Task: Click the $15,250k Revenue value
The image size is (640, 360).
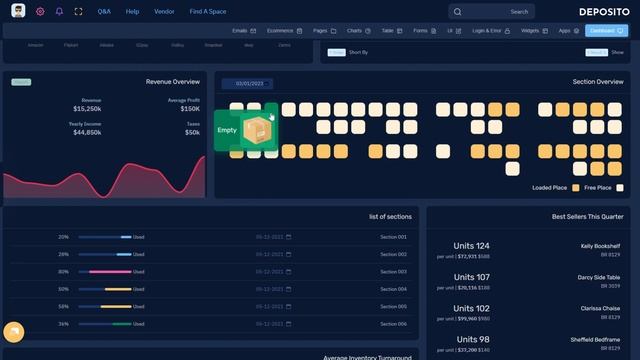Action: tap(87, 109)
